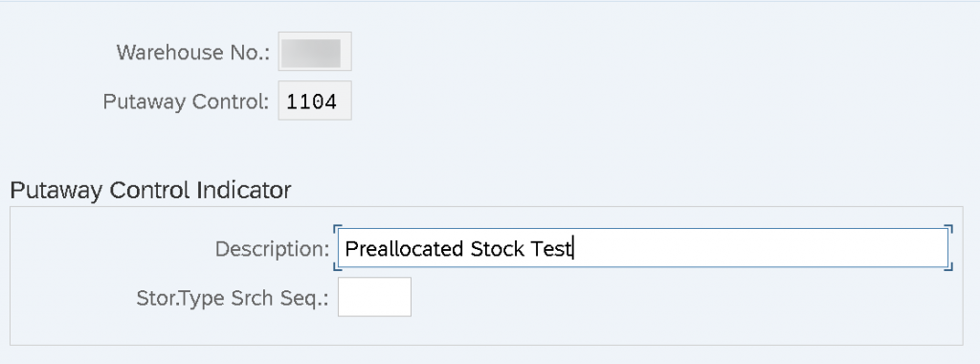Click blank space below the Stor.Type Srch Seq. box
The width and height of the screenshot is (980, 364).
coord(374,330)
